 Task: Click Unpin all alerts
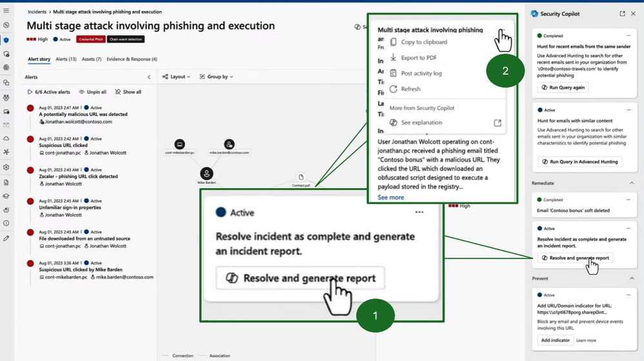[x=92, y=92]
